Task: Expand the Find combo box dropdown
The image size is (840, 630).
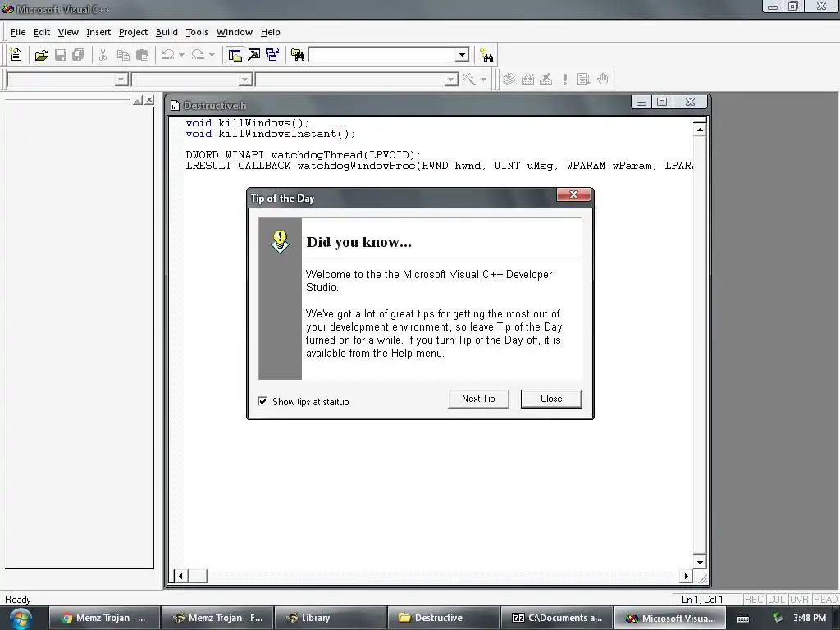Action: [x=463, y=55]
